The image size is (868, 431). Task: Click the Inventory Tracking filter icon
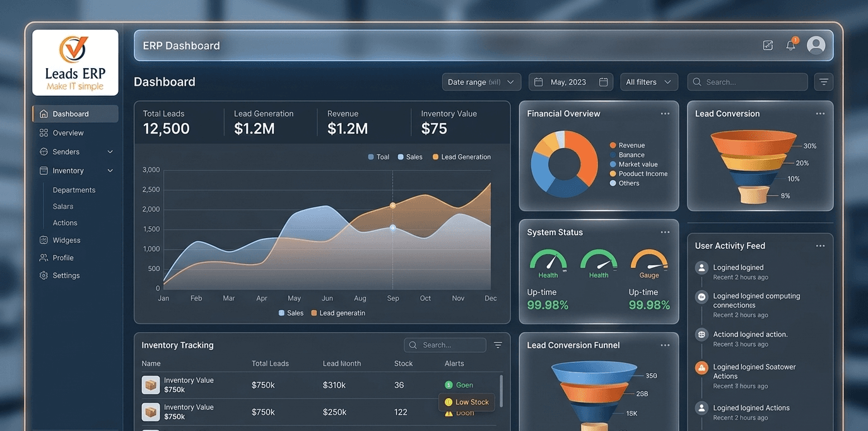point(498,345)
